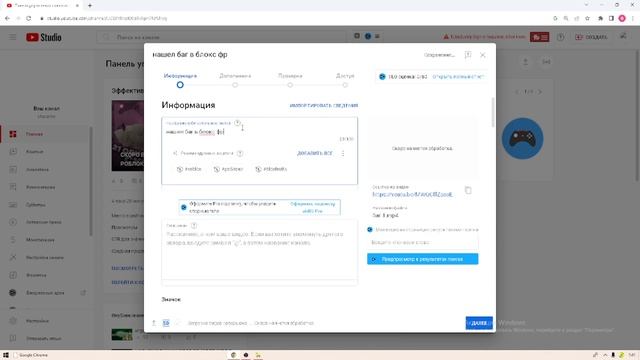
Task: Click the ИМПОРТИРОВАТЬ СВЕДЕНИЯ link
Action: [324, 105]
